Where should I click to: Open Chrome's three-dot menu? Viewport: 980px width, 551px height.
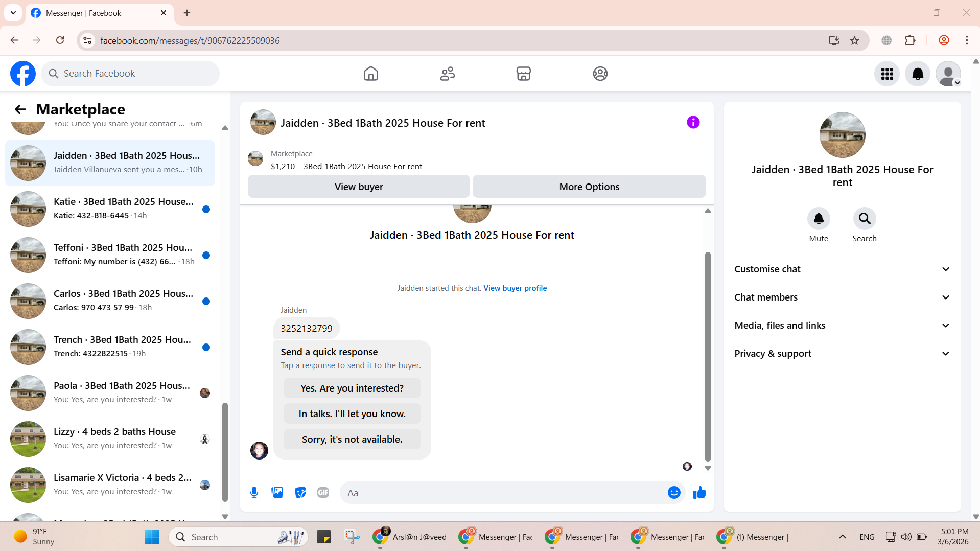coord(967,40)
